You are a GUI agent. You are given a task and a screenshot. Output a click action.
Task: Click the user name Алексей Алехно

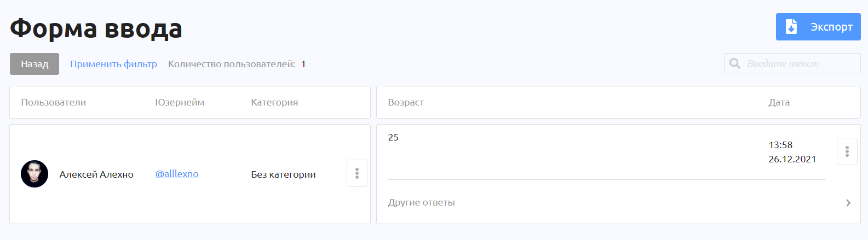click(96, 174)
